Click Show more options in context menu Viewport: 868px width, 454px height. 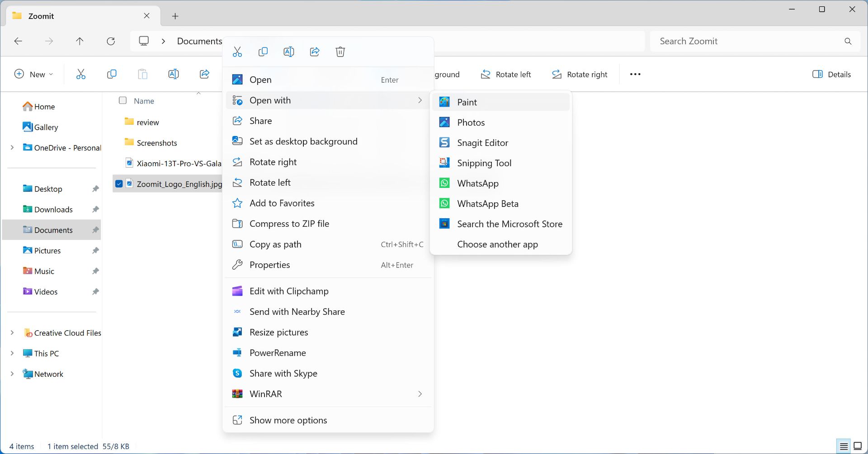click(288, 420)
